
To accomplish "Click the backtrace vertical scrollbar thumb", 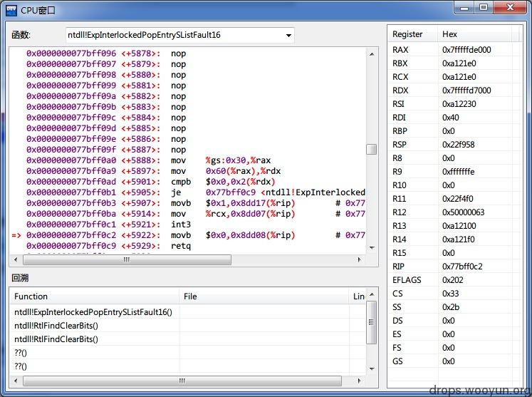I will [372, 322].
